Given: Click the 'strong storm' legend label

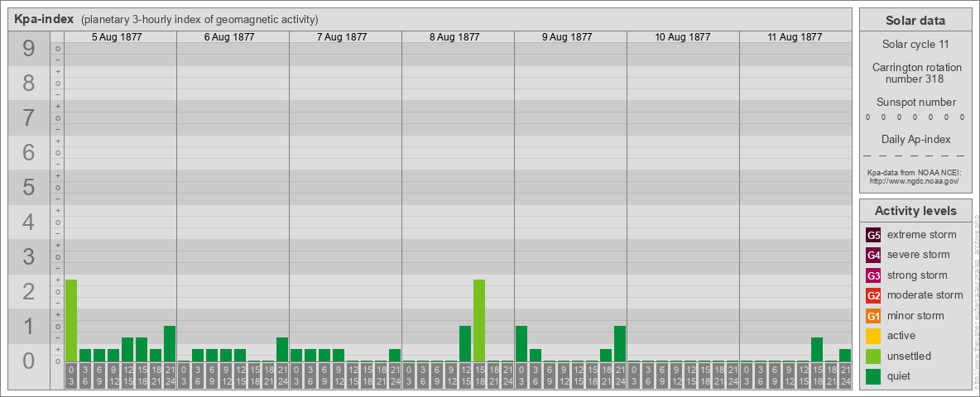Looking at the screenshot, I should [x=917, y=275].
